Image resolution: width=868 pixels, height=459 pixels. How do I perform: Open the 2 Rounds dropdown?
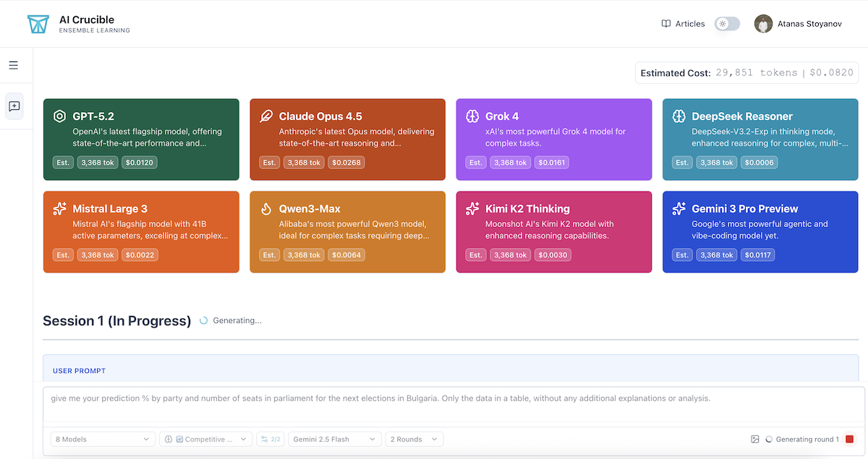(x=414, y=439)
